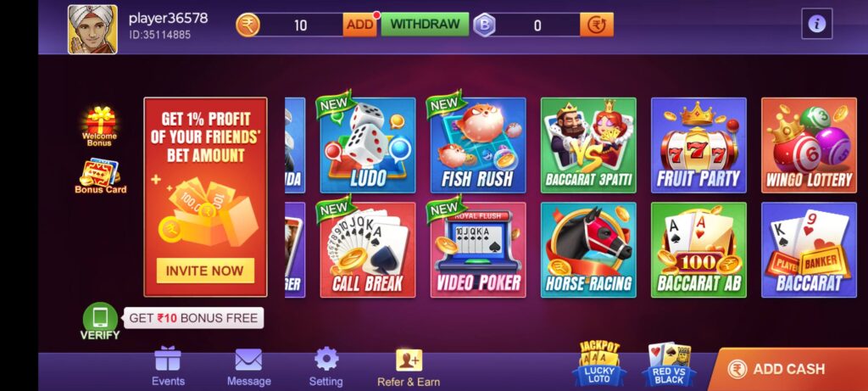This screenshot has width=868, height=391.
Task: Open the Baccarat 3Patti game
Action: pos(588,146)
